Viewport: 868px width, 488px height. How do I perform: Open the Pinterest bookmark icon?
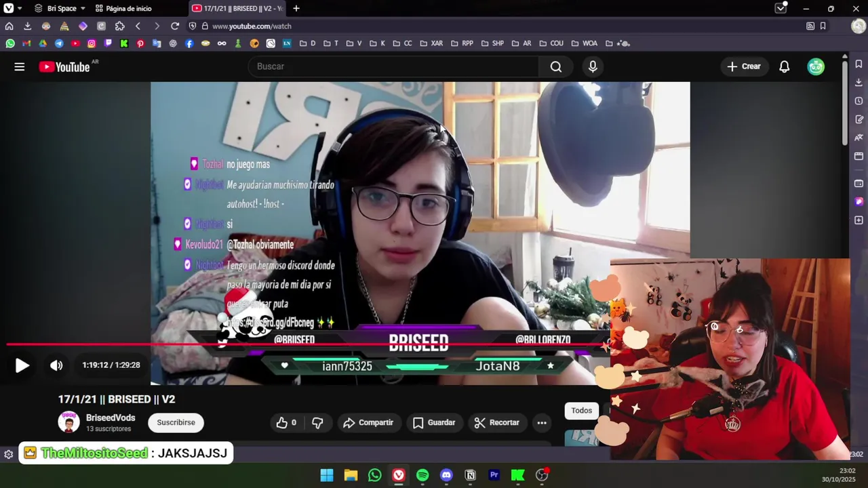(x=140, y=43)
